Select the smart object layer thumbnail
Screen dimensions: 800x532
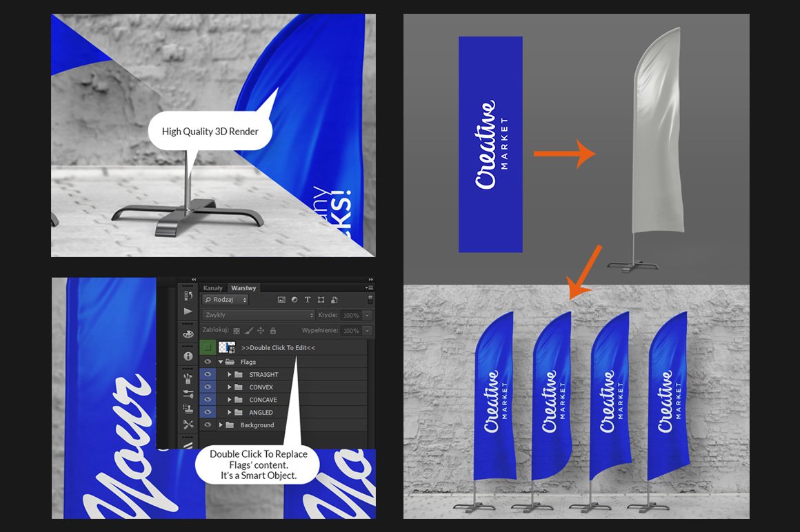(226, 347)
